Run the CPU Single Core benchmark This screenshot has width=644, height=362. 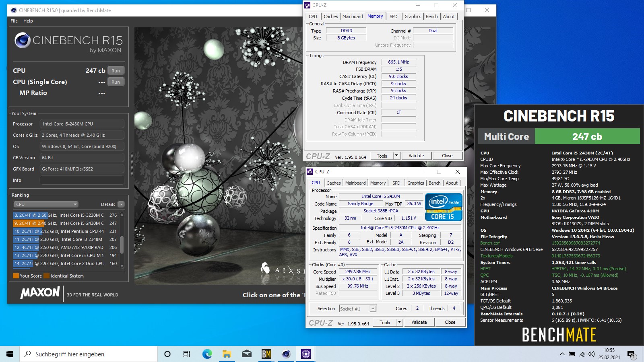coord(116,82)
